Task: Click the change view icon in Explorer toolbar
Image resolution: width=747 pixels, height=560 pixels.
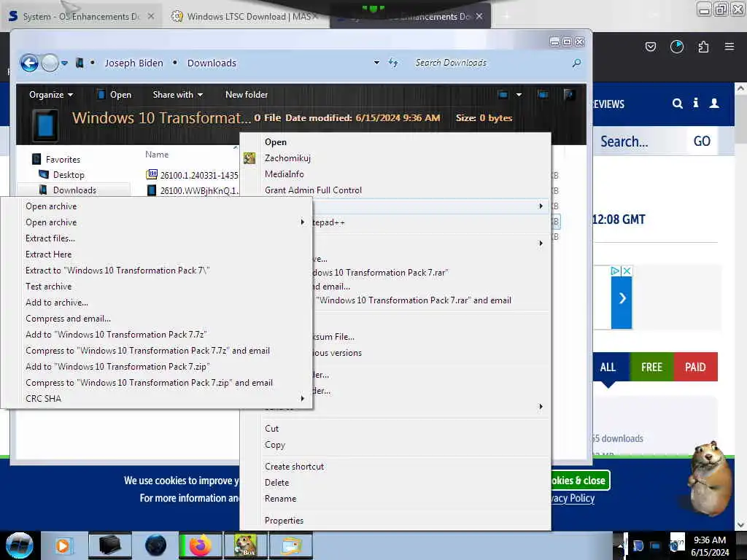Action: point(503,95)
